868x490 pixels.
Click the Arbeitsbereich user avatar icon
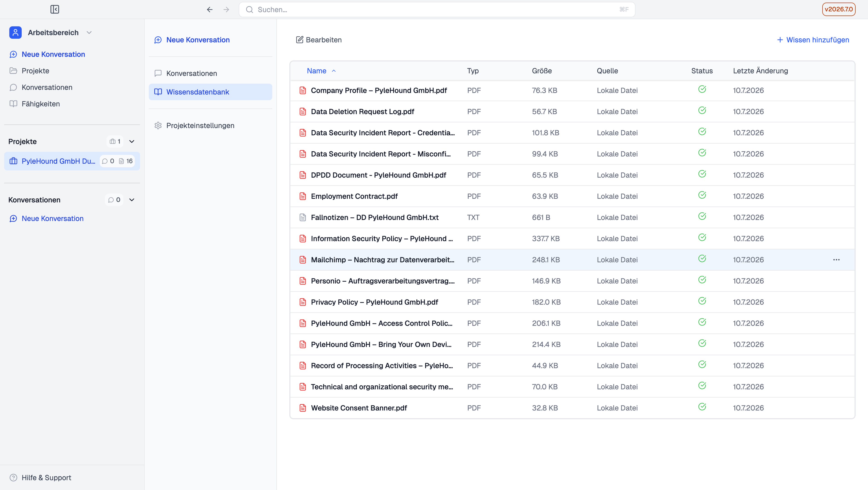16,33
